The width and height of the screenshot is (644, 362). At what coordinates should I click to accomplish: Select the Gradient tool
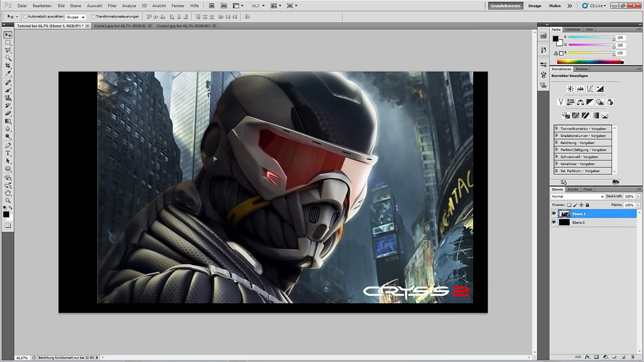[x=8, y=121]
